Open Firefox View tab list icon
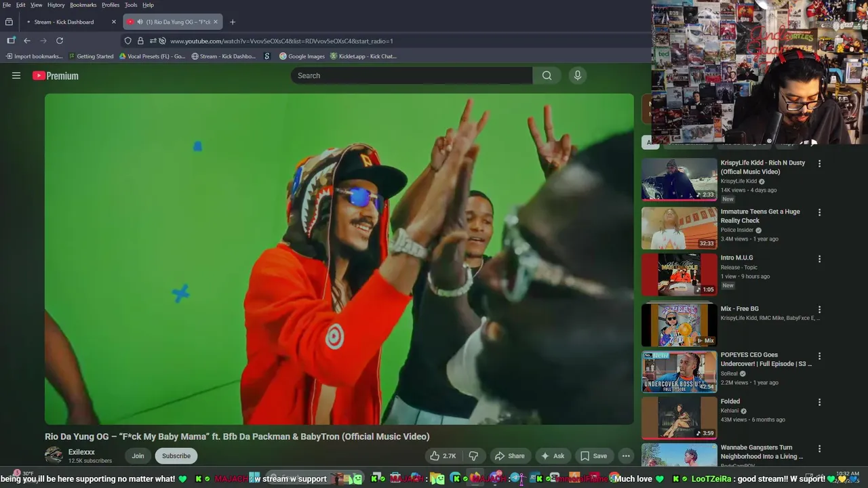868x488 pixels. (x=9, y=22)
